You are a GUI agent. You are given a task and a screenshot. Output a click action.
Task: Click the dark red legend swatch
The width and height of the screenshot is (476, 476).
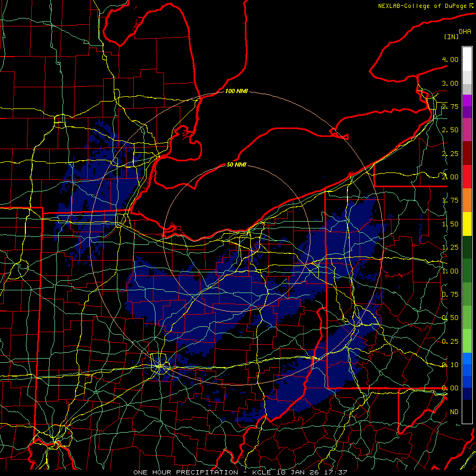click(467, 153)
